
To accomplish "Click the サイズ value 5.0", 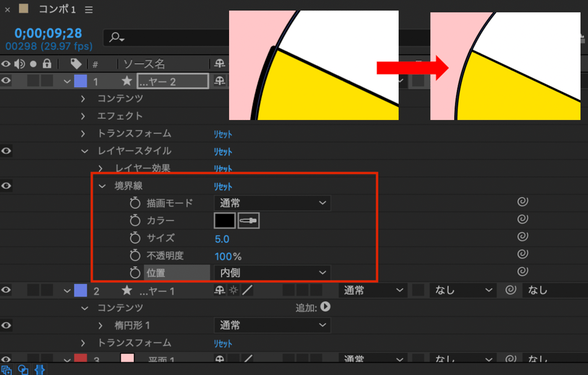I will 222,239.
